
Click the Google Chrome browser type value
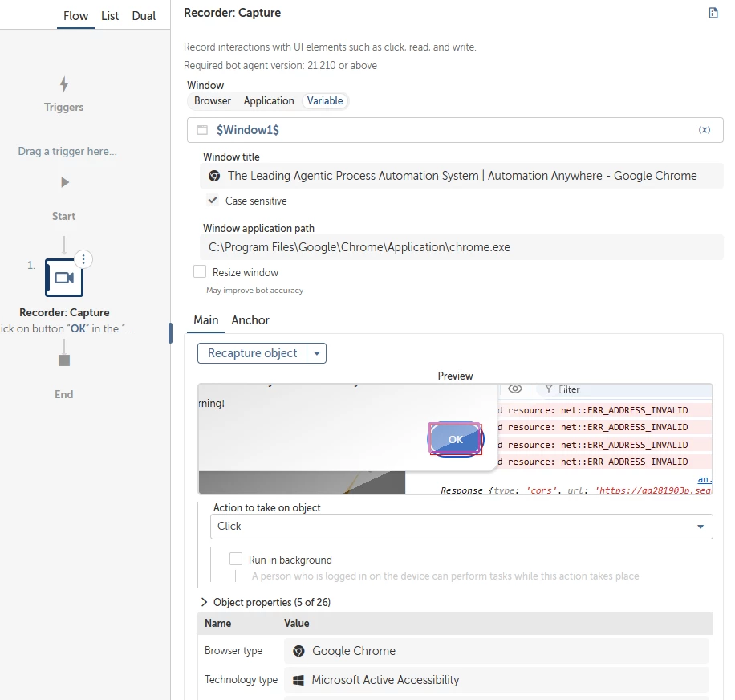pos(497,651)
